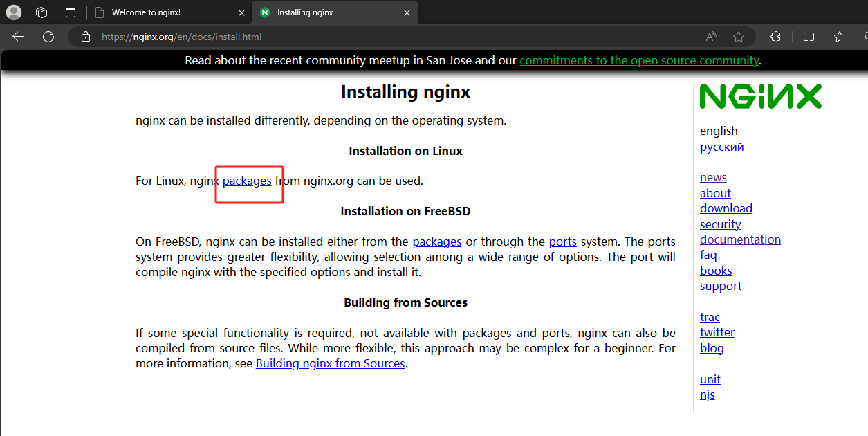Image resolution: width=868 pixels, height=436 pixels.
Task: Toggle the tab actions menu icon
Action: [x=71, y=12]
